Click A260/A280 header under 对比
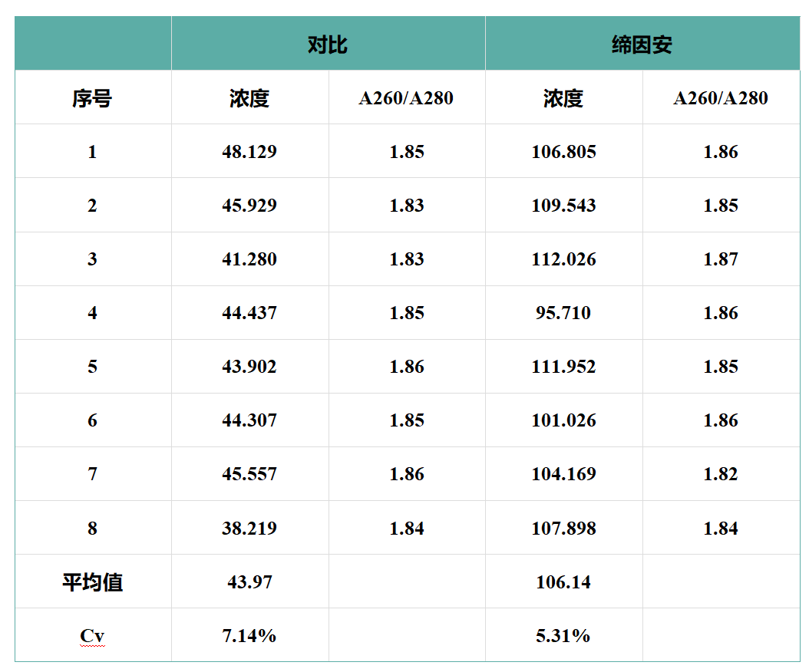This screenshot has height=672, width=809. click(407, 97)
